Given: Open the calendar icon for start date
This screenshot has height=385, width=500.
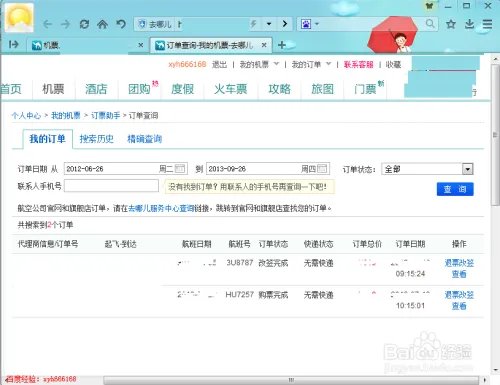Looking at the screenshot, I should (x=180, y=169).
